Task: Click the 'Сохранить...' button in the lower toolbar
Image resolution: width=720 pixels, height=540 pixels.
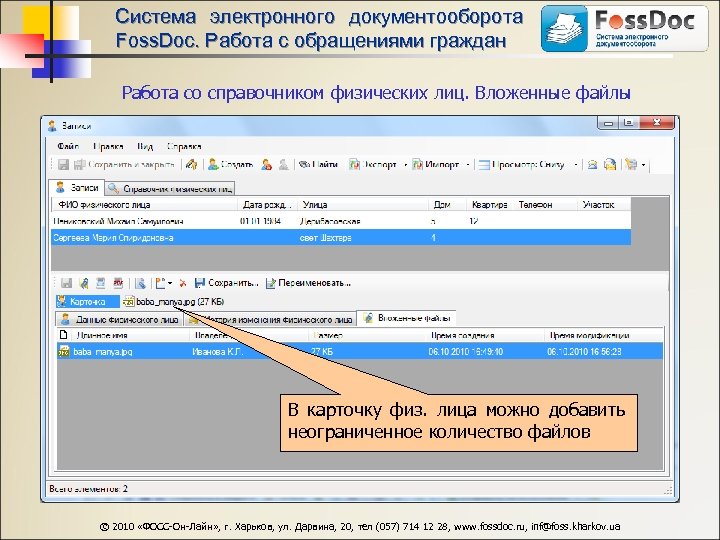Action: point(226,283)
